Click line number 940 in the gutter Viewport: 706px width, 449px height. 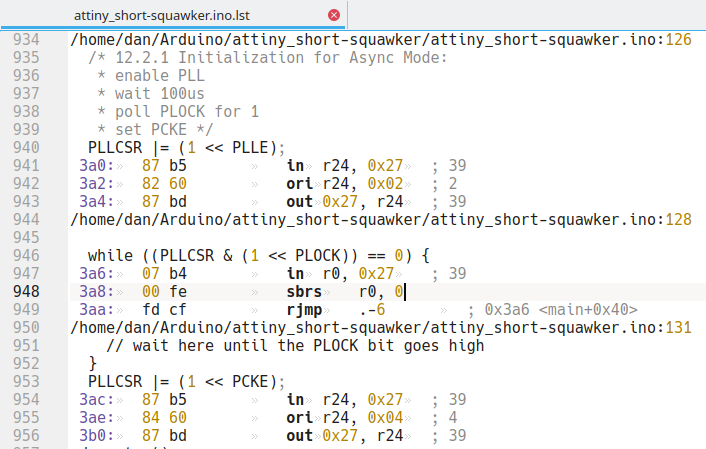[x=24, y=147]
